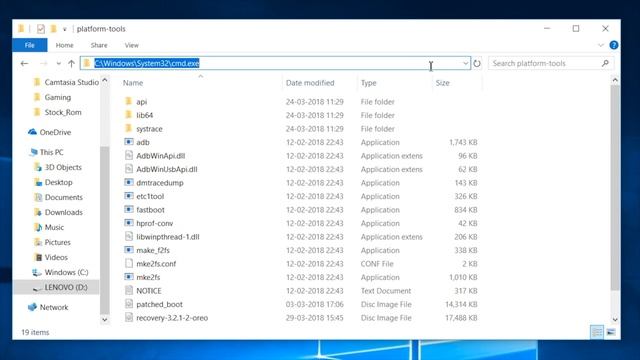This screenshot has width=640, height=360.
Task: Open Downloads in the navigation pane
Action: [63, 212]
